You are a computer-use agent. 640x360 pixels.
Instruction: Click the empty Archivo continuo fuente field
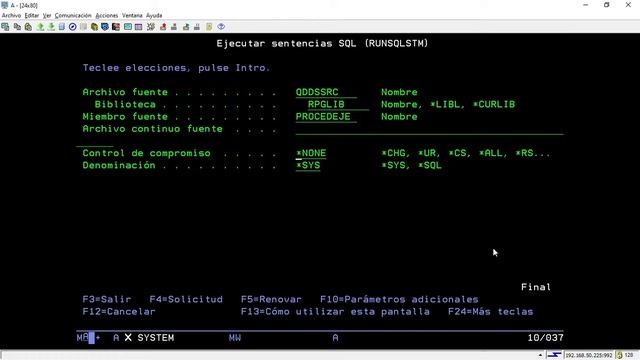(x=429, y=129)
